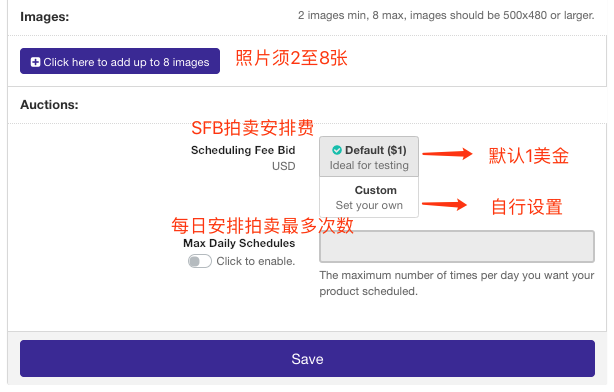Click the green checkmark icon beside Default ($1)
Viewport: 614px width, 392px height.
tap(337, 150)
